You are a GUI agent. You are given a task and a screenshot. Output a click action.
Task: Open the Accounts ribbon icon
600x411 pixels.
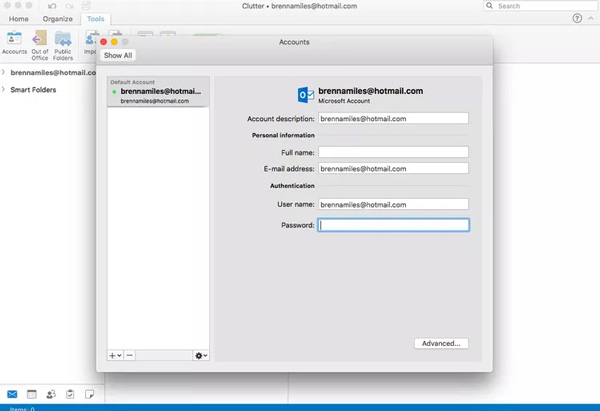point(15,42)
